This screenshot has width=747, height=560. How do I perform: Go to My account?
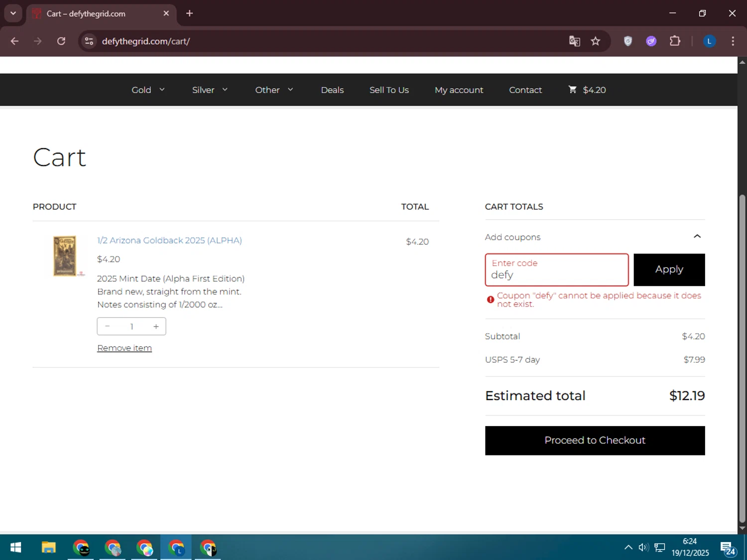pyautogui.click(x=459, y=90)
